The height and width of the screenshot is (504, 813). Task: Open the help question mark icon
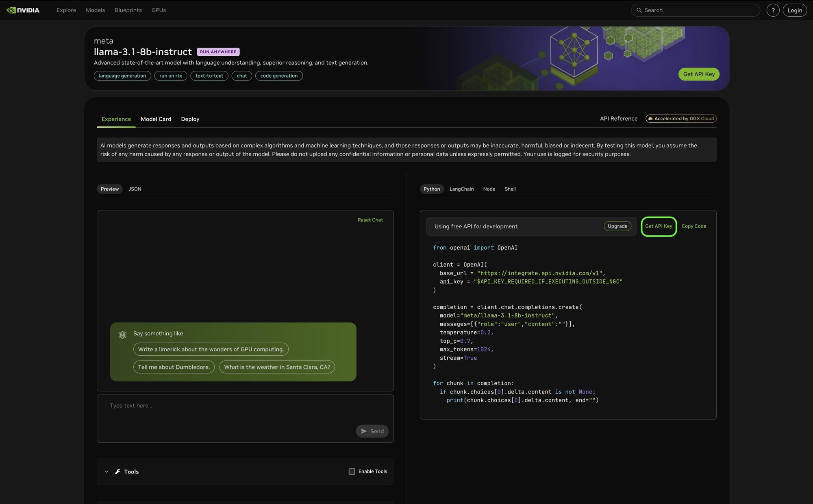click(x=773, y=10)
